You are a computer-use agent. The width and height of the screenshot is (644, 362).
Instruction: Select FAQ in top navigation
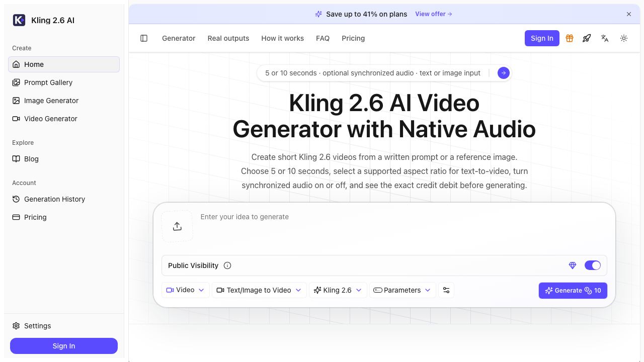(x=323, y=38)
